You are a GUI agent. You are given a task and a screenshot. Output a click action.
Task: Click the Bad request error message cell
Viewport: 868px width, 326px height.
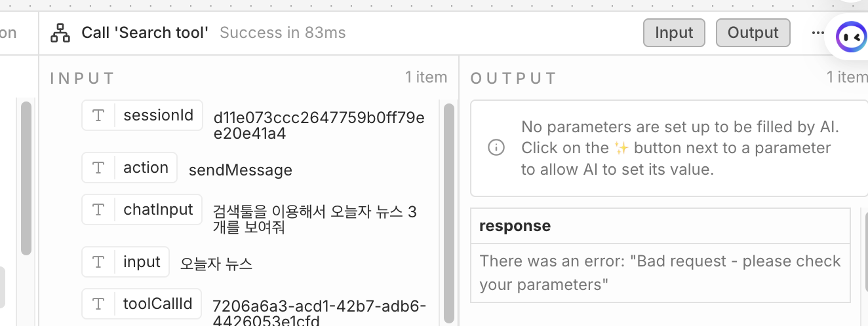[660, 273]
